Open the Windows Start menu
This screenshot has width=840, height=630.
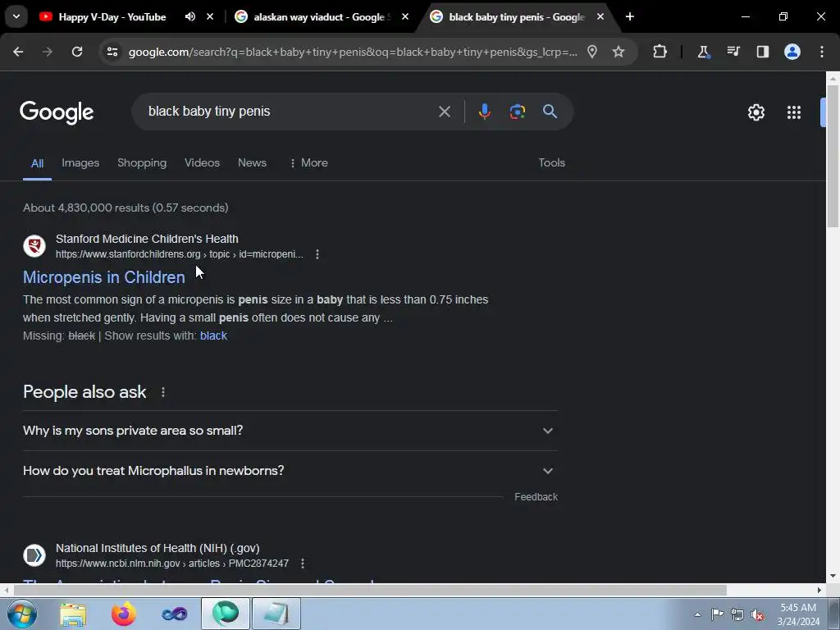pos(21,614)
